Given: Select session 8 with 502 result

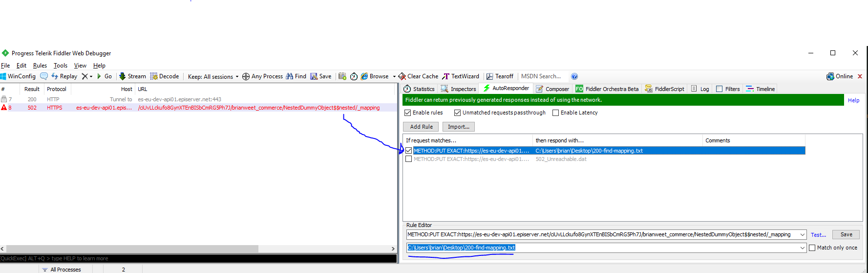Looking at the screenshot, I should click(198, 108).
